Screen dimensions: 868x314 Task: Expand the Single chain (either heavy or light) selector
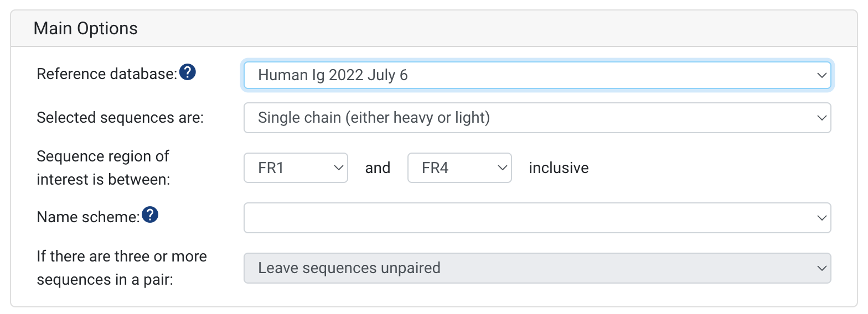coord(537,118)
